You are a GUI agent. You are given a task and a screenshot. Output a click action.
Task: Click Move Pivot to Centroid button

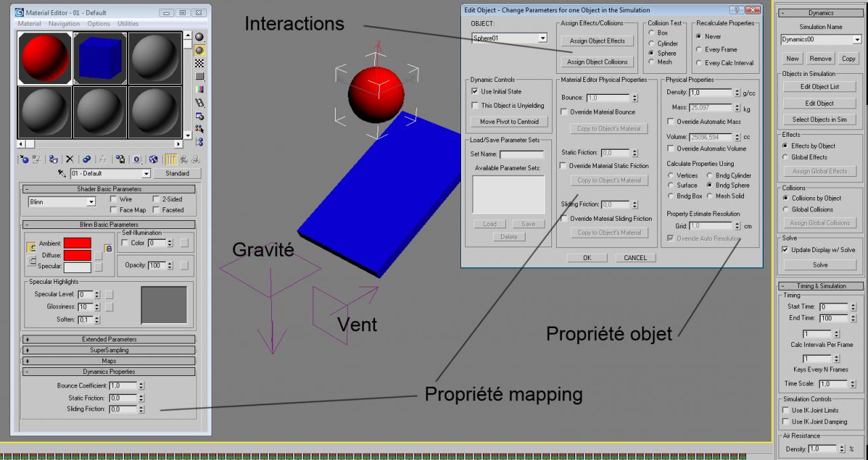tap(509, 122)
